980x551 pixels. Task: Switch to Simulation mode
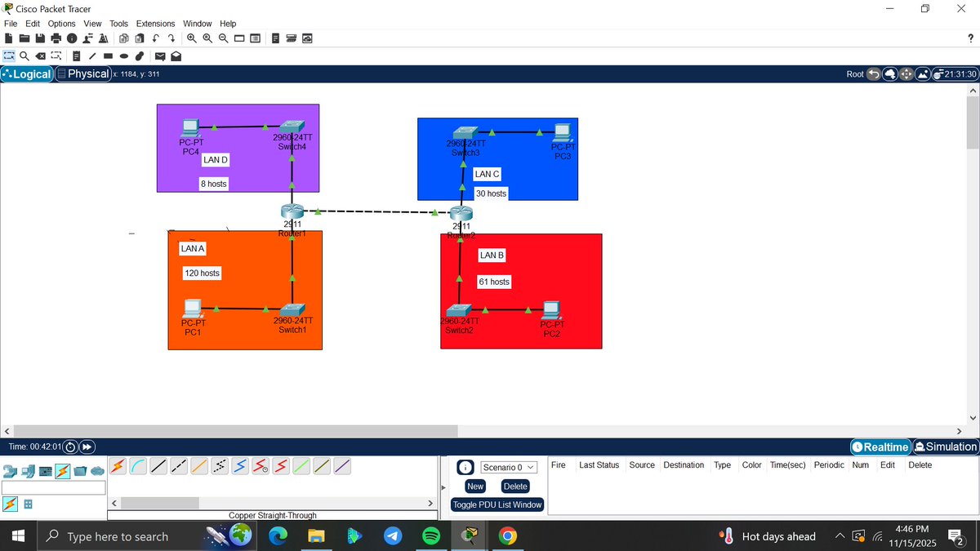pyautogui.click(x=945, y=447)
